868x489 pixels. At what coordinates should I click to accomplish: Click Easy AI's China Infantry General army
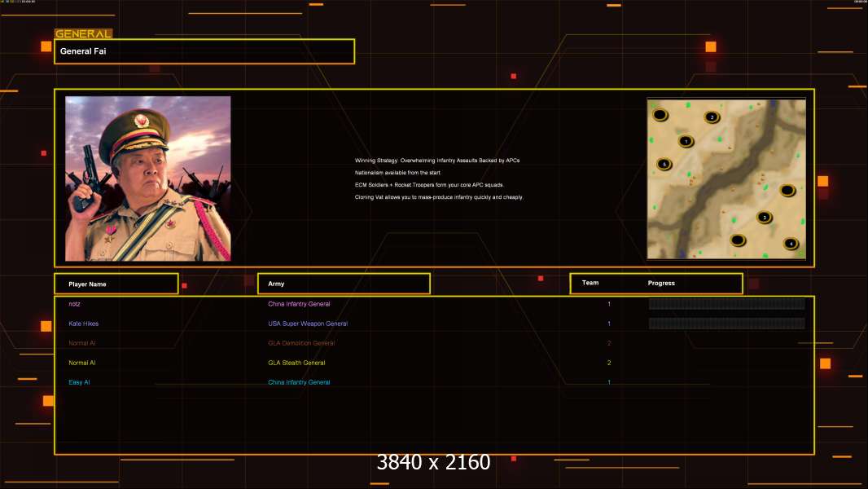pos(299,382)
